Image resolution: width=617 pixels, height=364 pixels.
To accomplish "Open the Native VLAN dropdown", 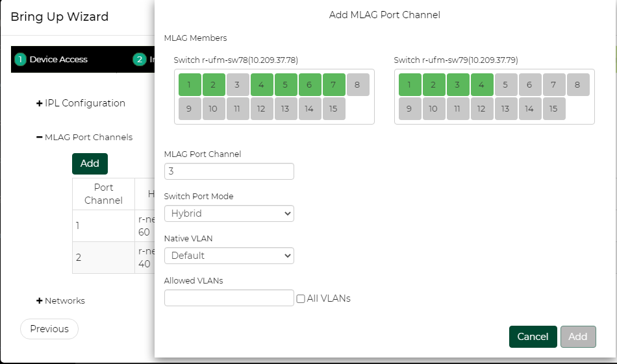I will pyautogui.click(x=229, y=256).
